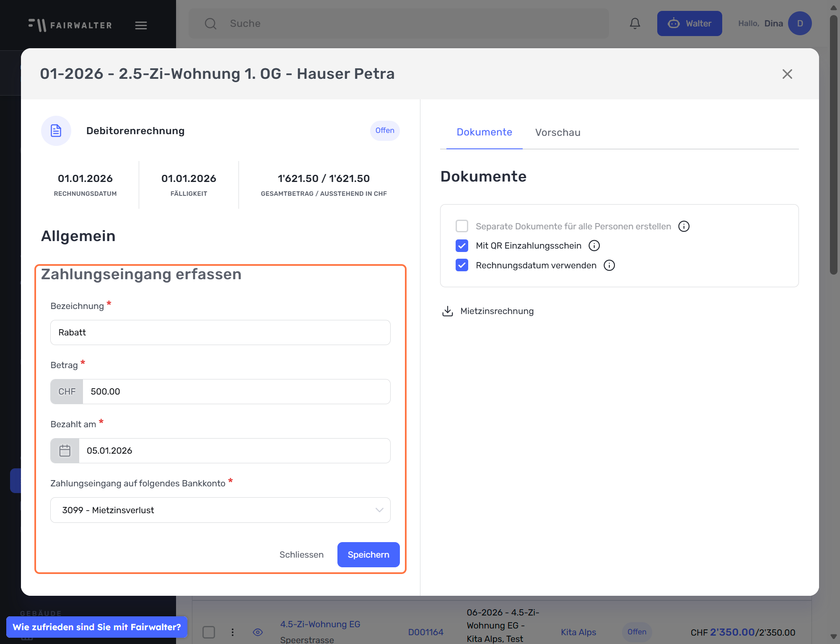Click the Schliessen button
The image size is (840, 644).
click(x=301, y=555)
